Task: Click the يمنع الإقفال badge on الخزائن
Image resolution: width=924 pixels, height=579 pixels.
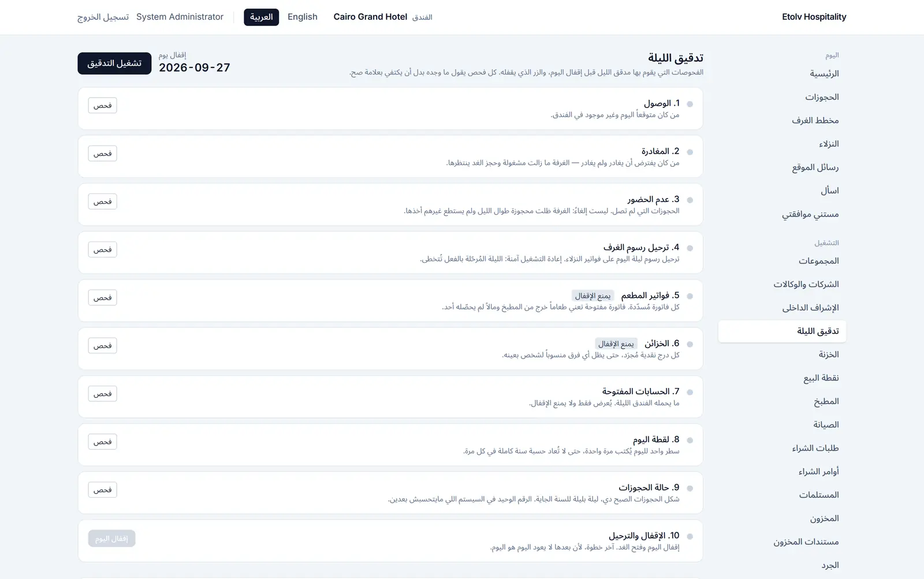Action: coord(616,343)
